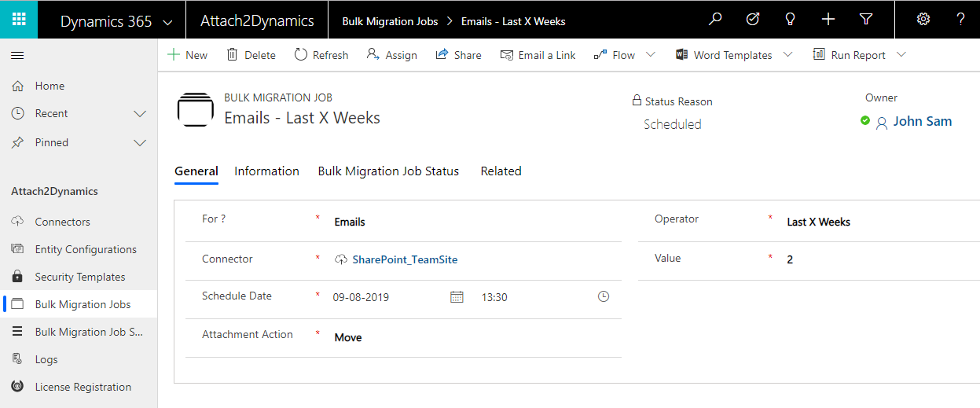Image resolution: width=980 pixels, height=408 pixels.
Task: Open advanced find filter icon
Action: (x=866, y=20)
